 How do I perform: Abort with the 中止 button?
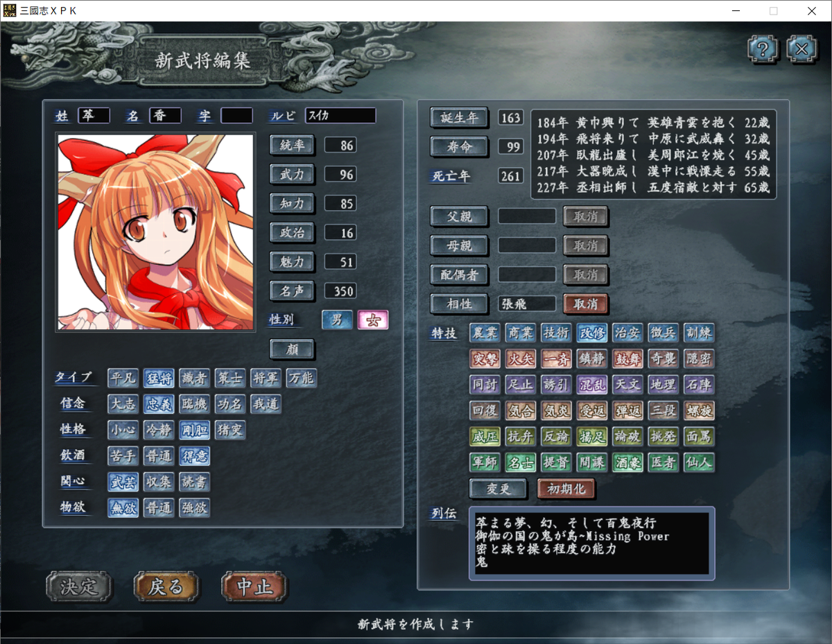point(254,586)
